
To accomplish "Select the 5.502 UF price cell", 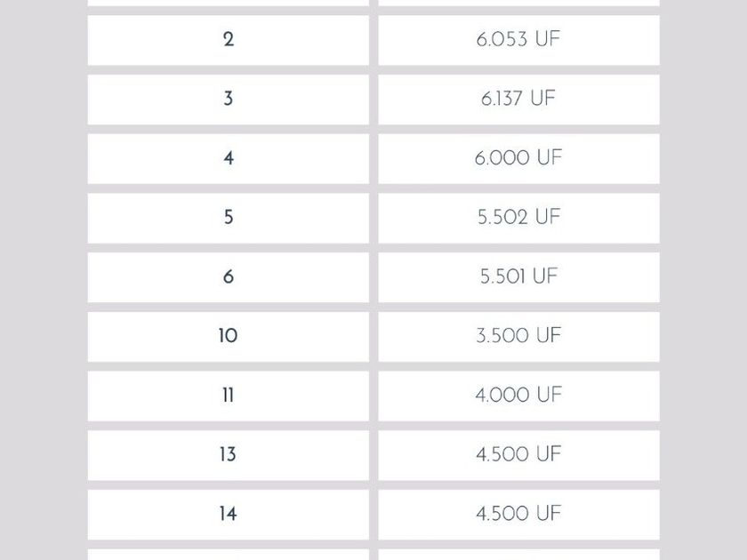I will pyautogui.click(x=518, y=218).
